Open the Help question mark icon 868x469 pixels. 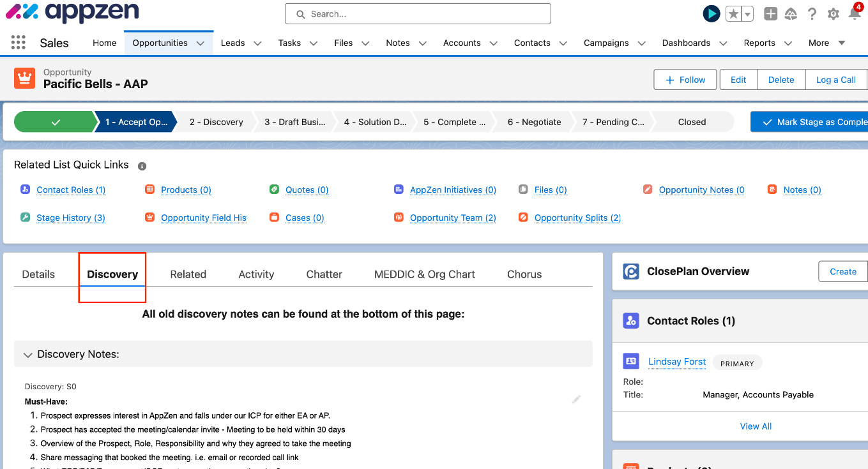click(x=812, y=14)
